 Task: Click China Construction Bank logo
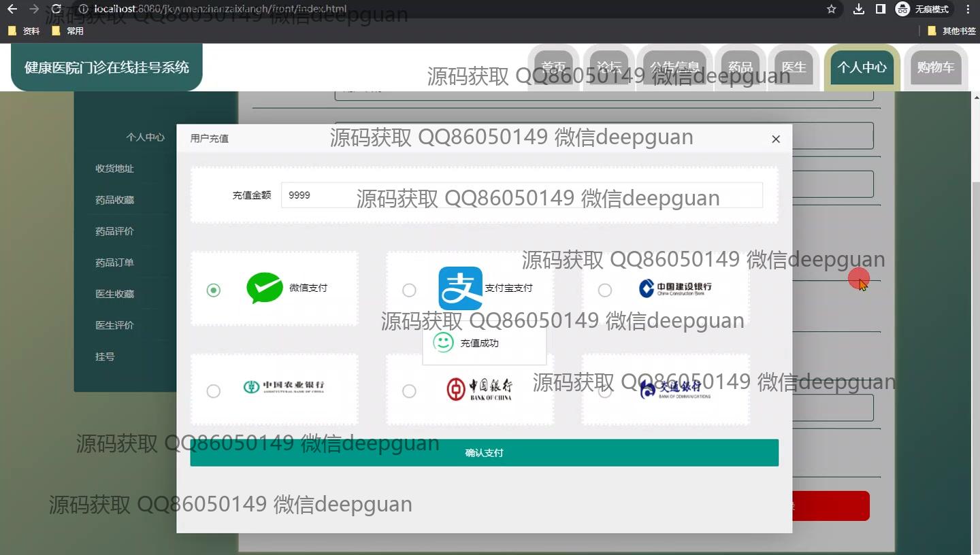pos(676,288)
